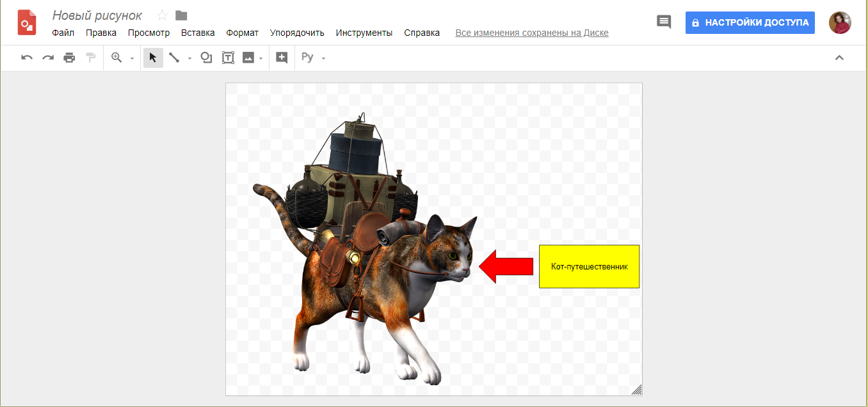
Task: Open the link Все изменения сохранены на Диске
Action: coord(531,32)
